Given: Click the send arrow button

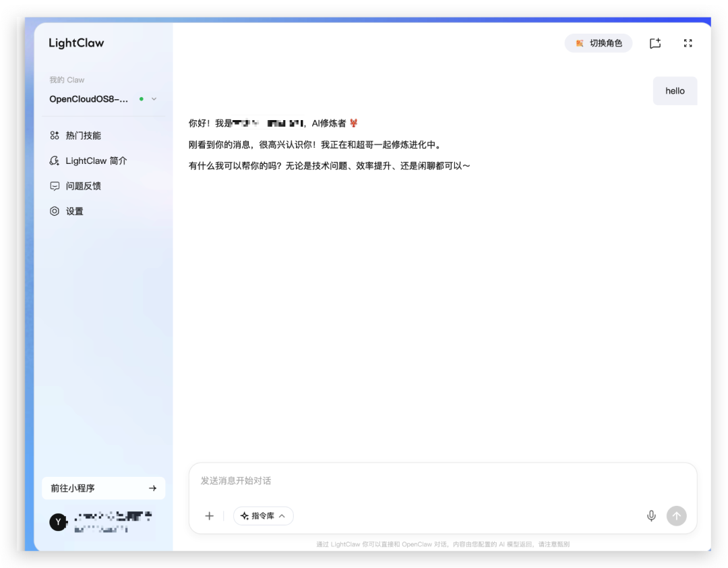Looking at the screenshot, I should (x=677, y=515).
